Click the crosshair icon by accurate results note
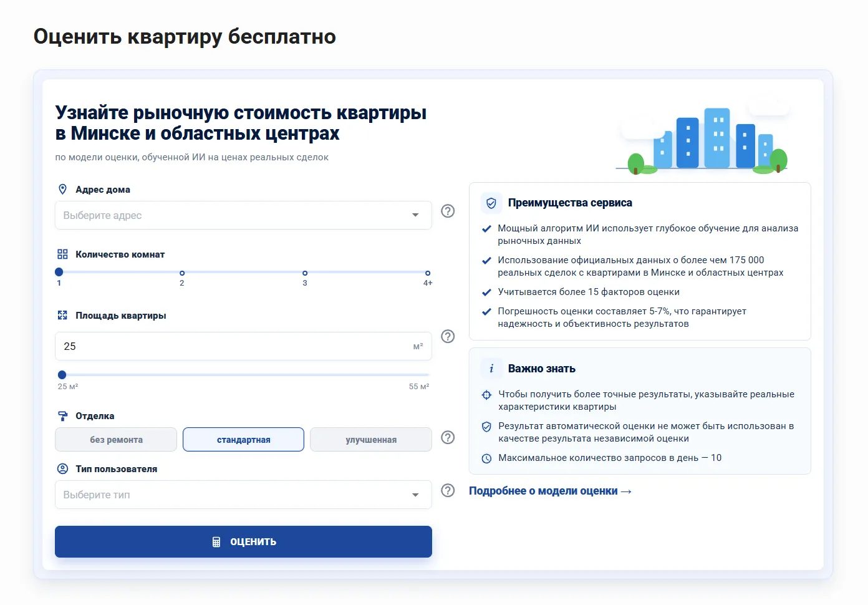The height and width of the screenshot is (605, 868). 487,395
